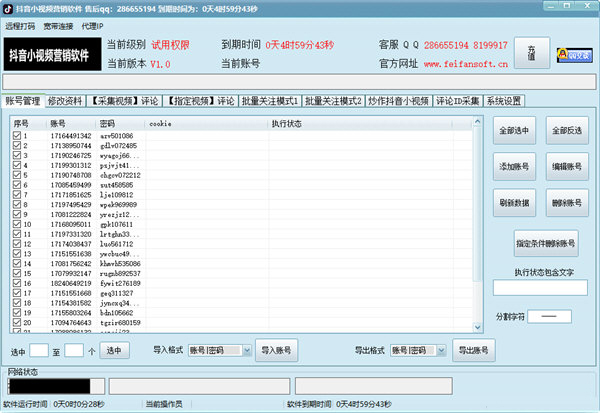Switch to the 【采集视频】评论 tab
600x413 pixels.
tap(125, 101)
